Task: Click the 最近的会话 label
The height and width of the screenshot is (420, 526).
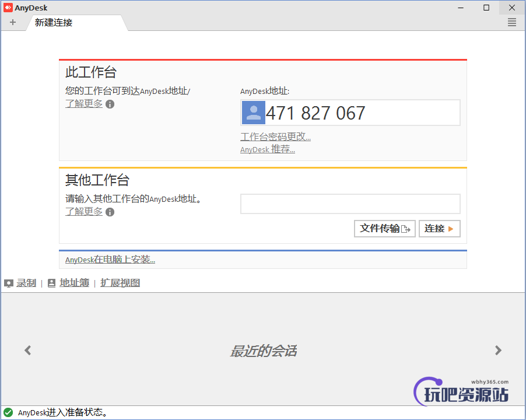Action: click(264, 351)
